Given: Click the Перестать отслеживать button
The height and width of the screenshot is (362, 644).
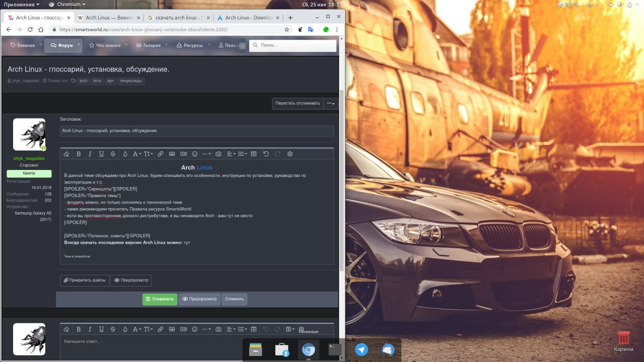Looking at the screenshot, I should pyautogui.click(x=297, y=104).
